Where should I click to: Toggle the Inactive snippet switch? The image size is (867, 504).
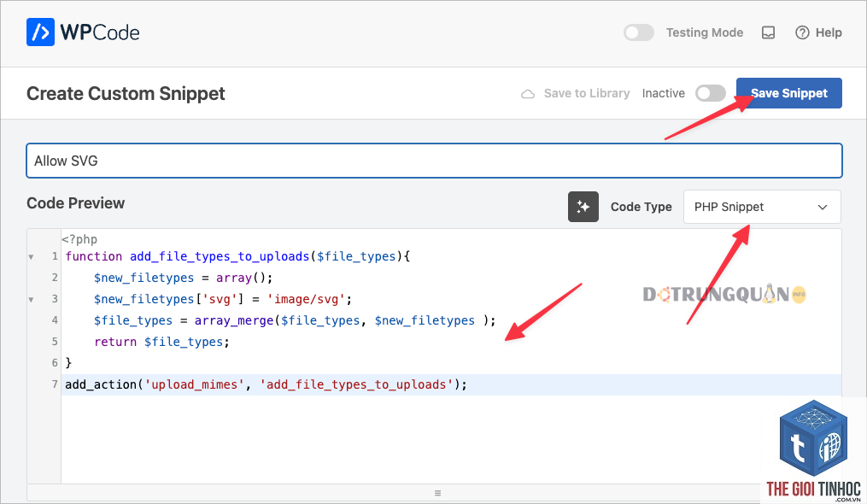710,93
